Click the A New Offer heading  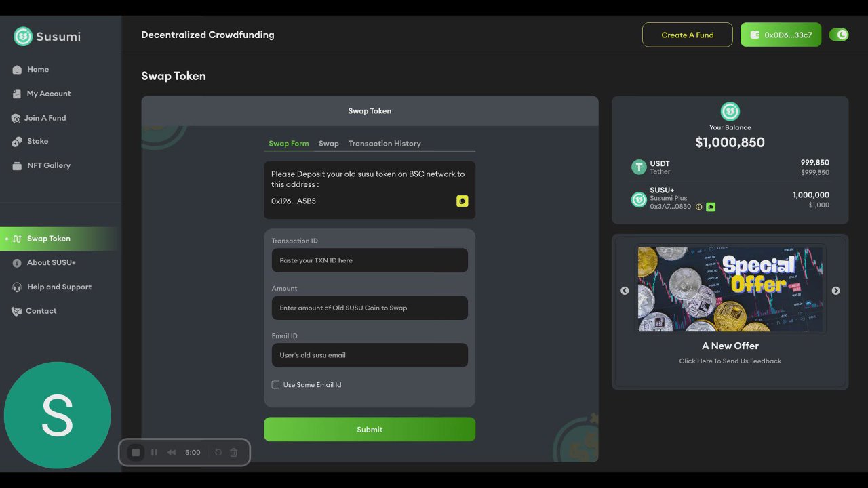tap(730, 346)
